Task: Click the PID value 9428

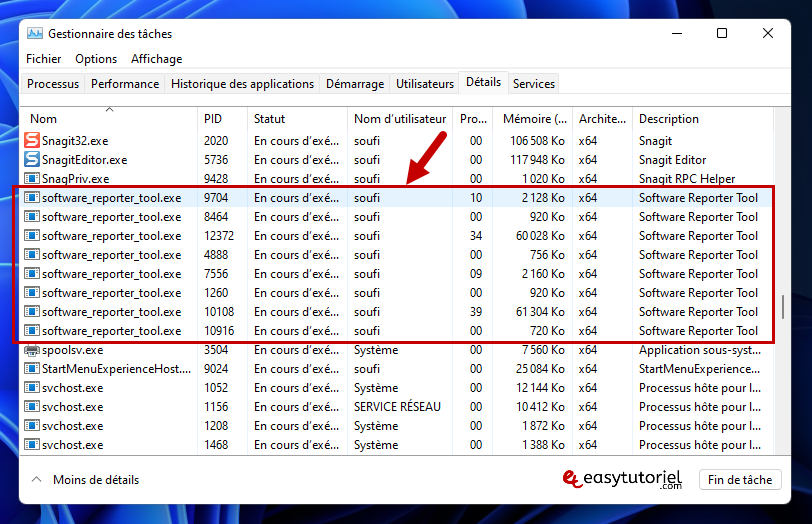Action: (216, 179)
